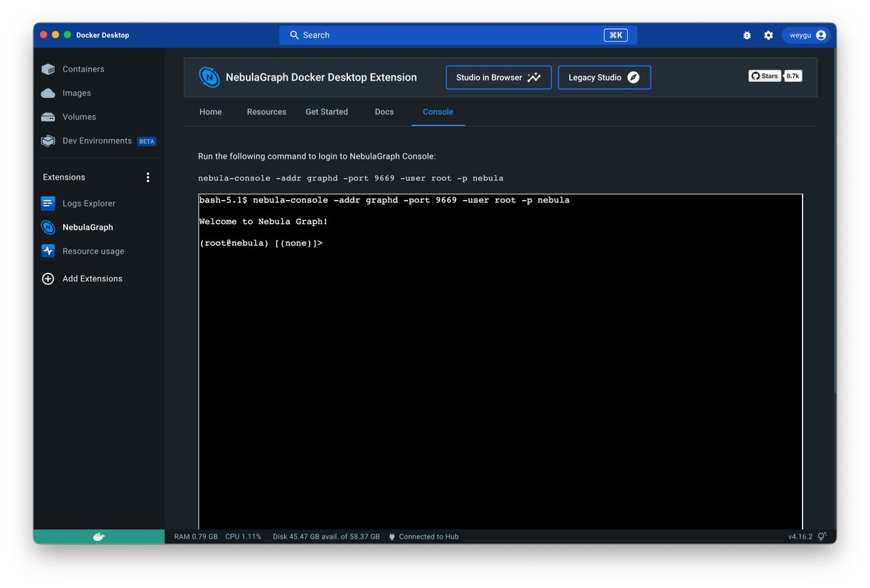Open the settings gear icon

pyautogui.click(x=768, y=36)
